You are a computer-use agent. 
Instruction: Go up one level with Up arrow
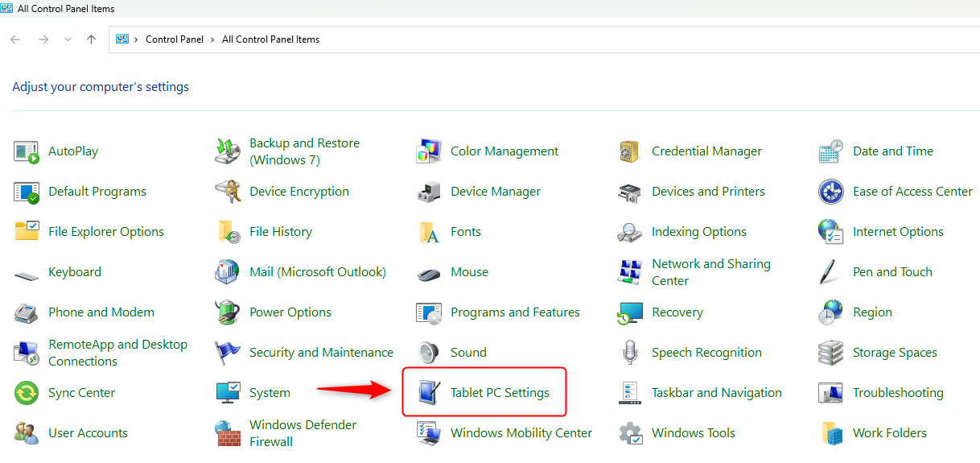(91, 39)
